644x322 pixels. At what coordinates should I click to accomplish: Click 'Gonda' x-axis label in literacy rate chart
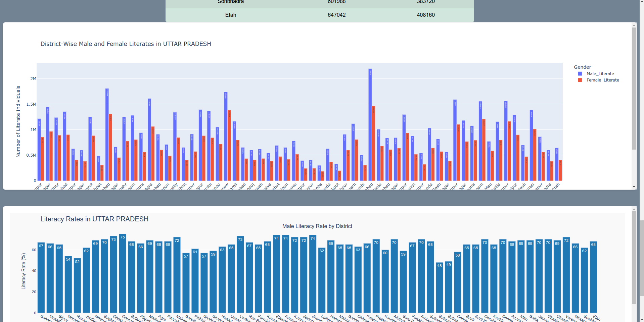462,318
